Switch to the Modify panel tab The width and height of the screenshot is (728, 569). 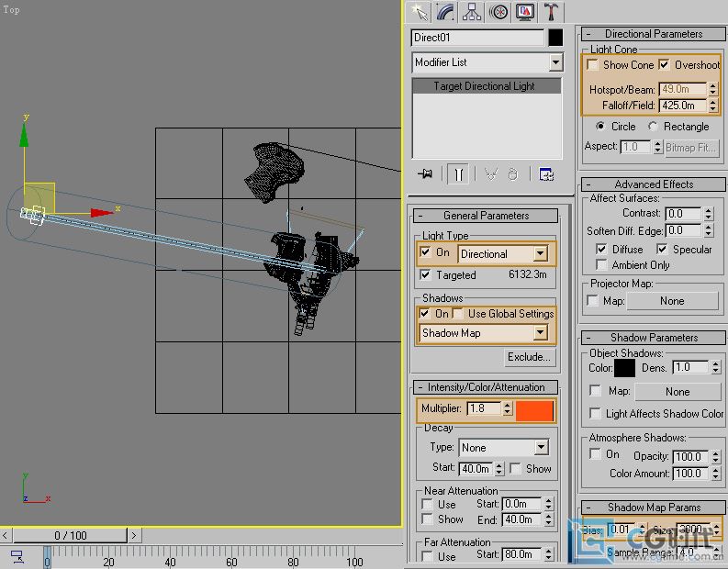[x=444, y=12]
